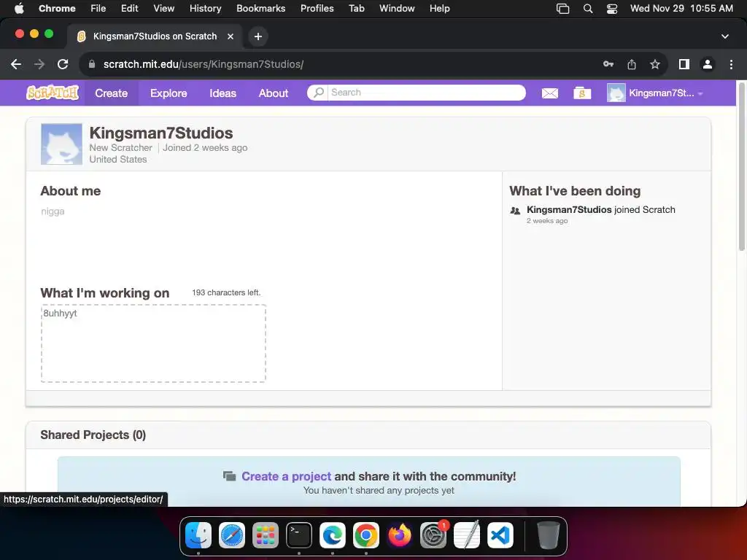Click the profile picture of Kingsman7Studios
The image size is (747, 560).
tap(61, 144)
